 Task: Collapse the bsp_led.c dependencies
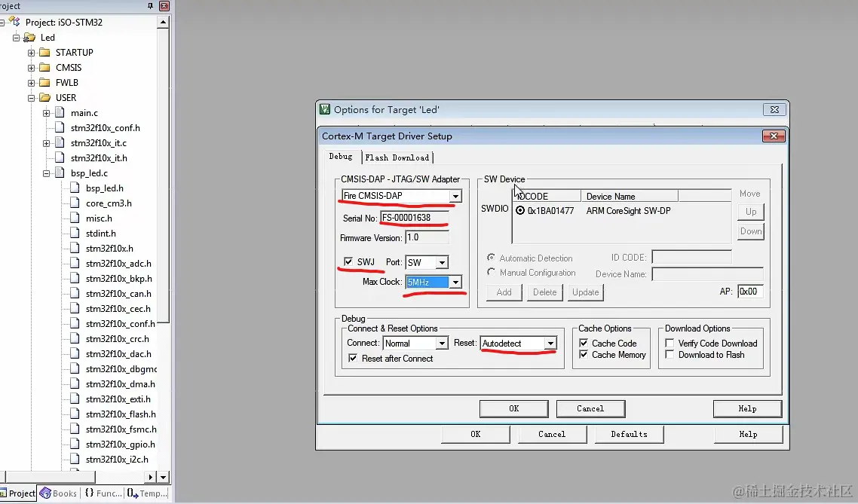[47, 173]
